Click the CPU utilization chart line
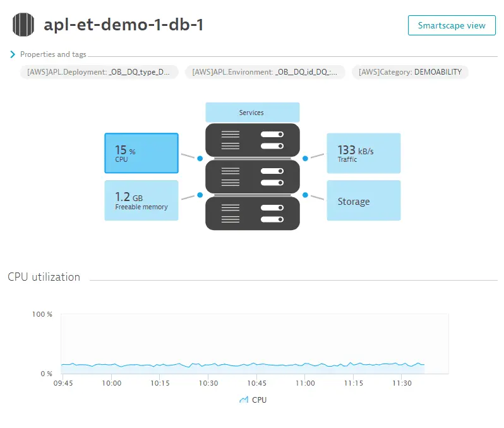 point(243,365)
